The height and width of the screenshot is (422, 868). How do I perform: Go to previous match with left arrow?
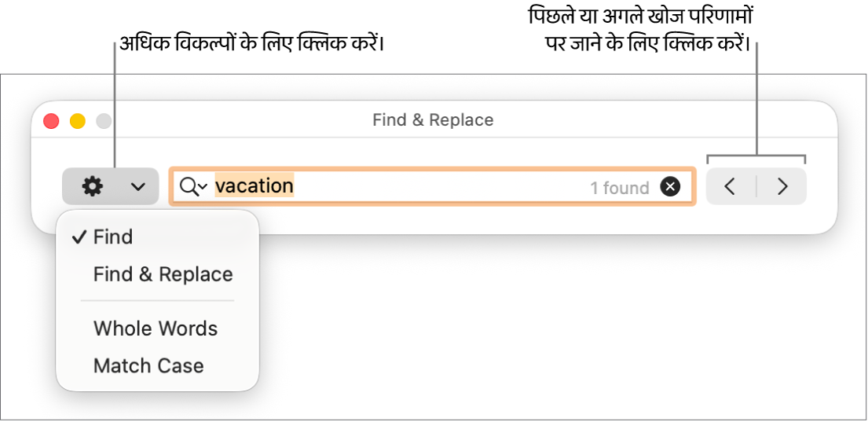tap(730, 186)
